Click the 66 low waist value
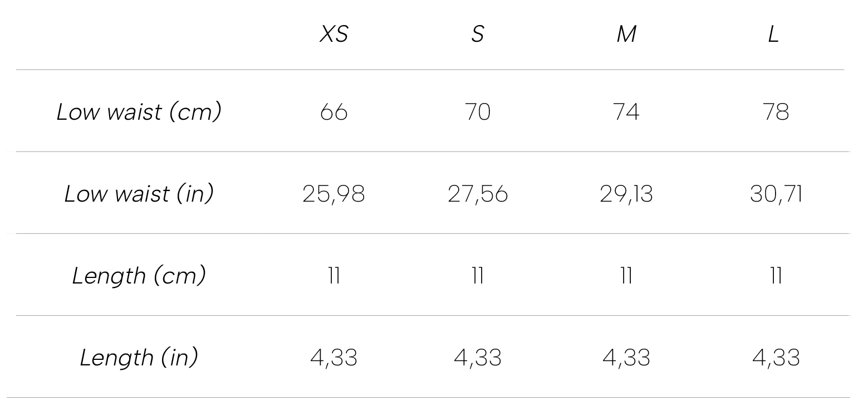The width and height of the screenshot is (868, 420). click(x=334, y=113)
